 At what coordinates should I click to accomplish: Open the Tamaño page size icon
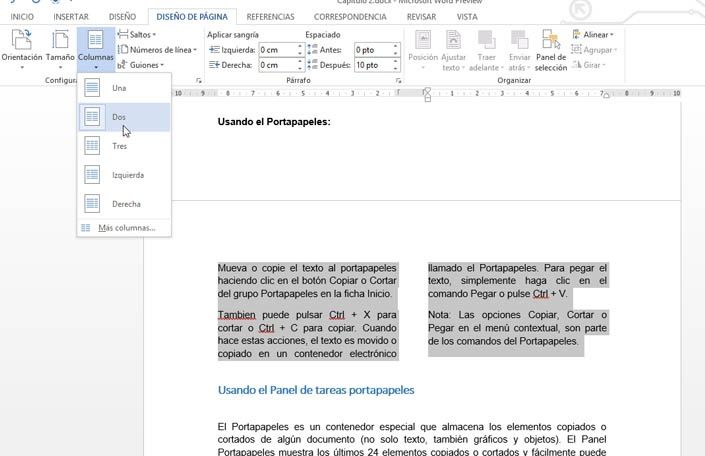59,40
